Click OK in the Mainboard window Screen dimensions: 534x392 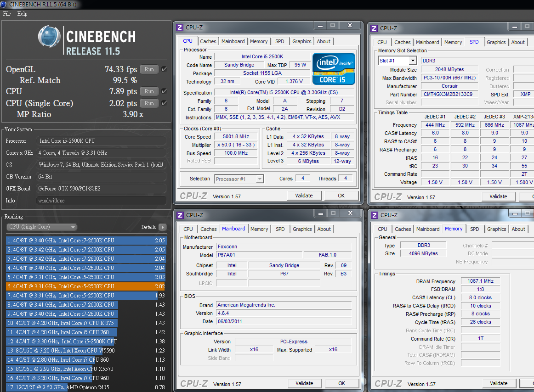(x=341, y=383)
